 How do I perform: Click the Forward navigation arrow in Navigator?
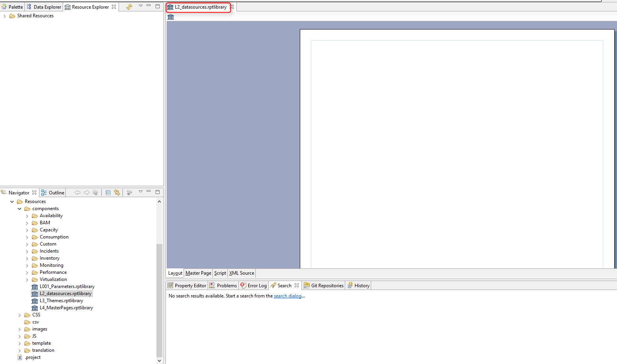coord(87,192)
